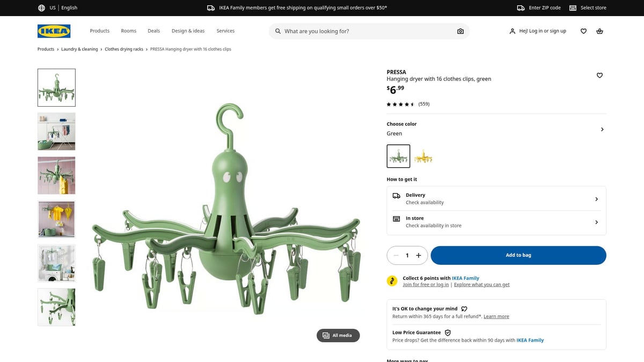Click the IKEA Family points coin icon
644x362 pixels.
(392, 280)
